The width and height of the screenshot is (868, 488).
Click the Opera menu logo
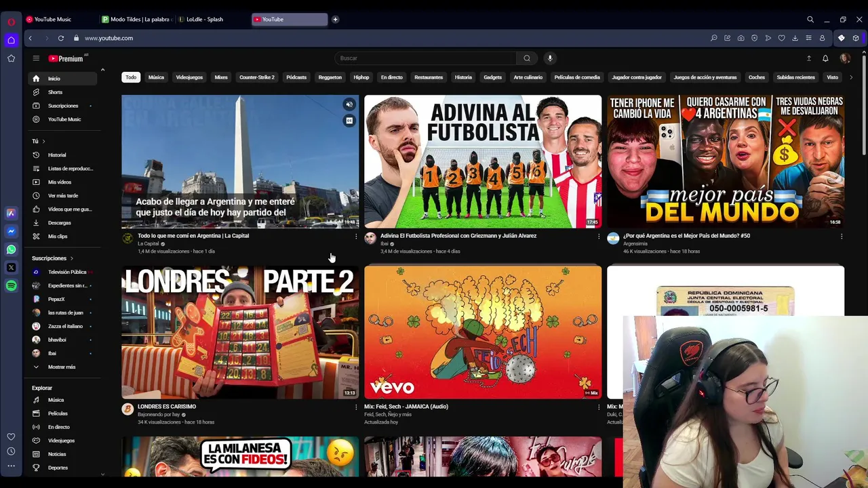click(11, 22)
